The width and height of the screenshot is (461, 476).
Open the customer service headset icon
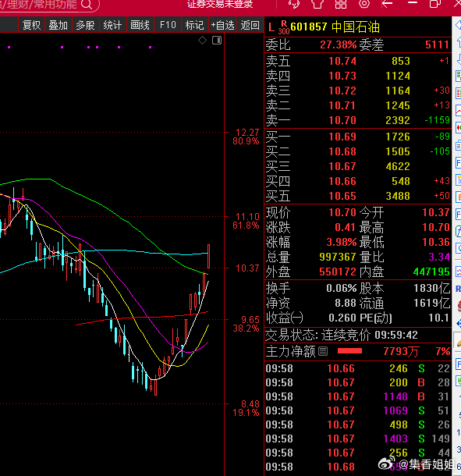293,4
